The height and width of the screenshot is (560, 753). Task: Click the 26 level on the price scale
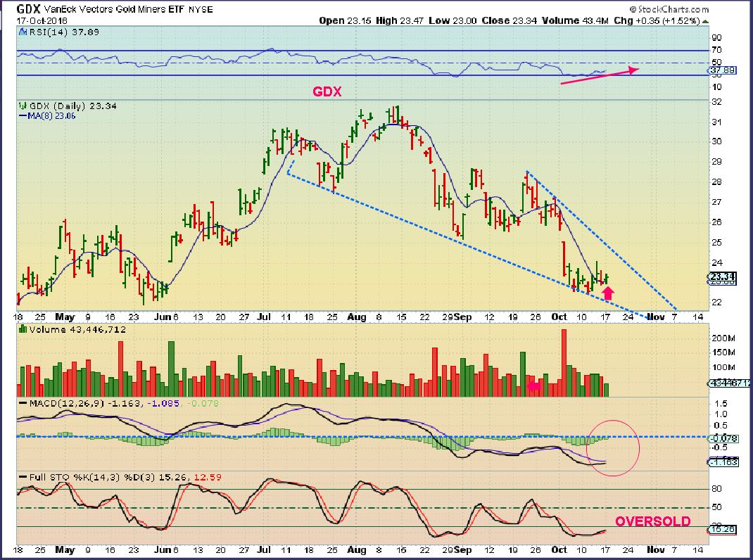716,222
